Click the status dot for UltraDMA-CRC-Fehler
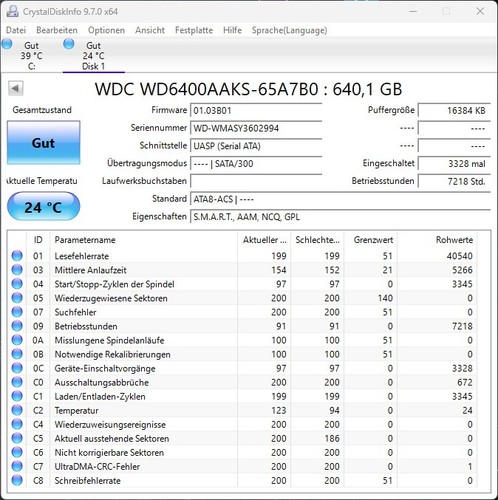This screenshot has width=498, height=500. coord(17,466)
